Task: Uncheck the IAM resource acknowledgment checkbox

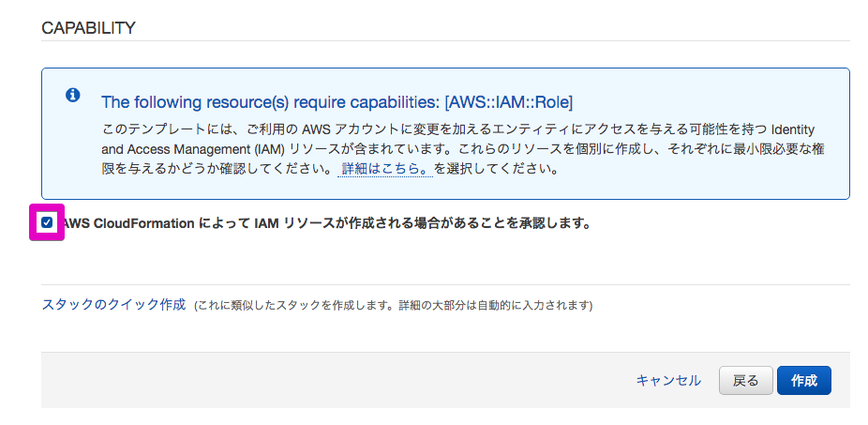Action: (x=47, y=223)
